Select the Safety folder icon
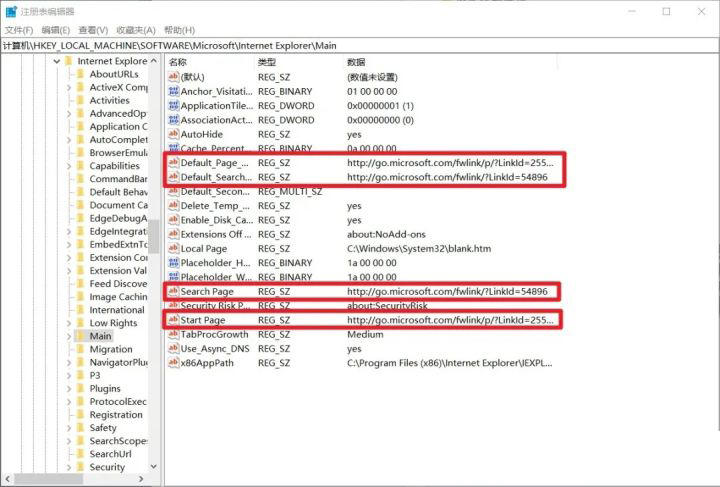The width and height of the screenshot is (720, 487). tap(80, 428)
